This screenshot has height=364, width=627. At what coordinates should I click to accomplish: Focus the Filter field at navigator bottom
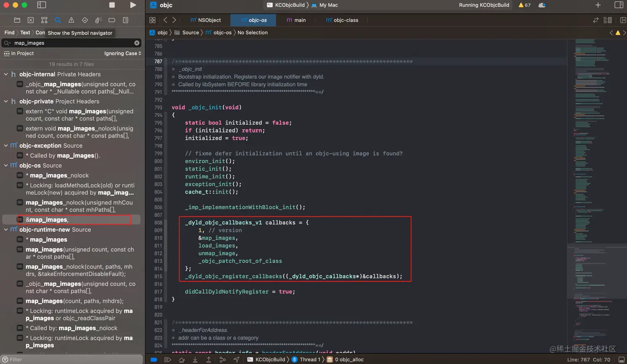pyautogui.click(x=72, y=359)
